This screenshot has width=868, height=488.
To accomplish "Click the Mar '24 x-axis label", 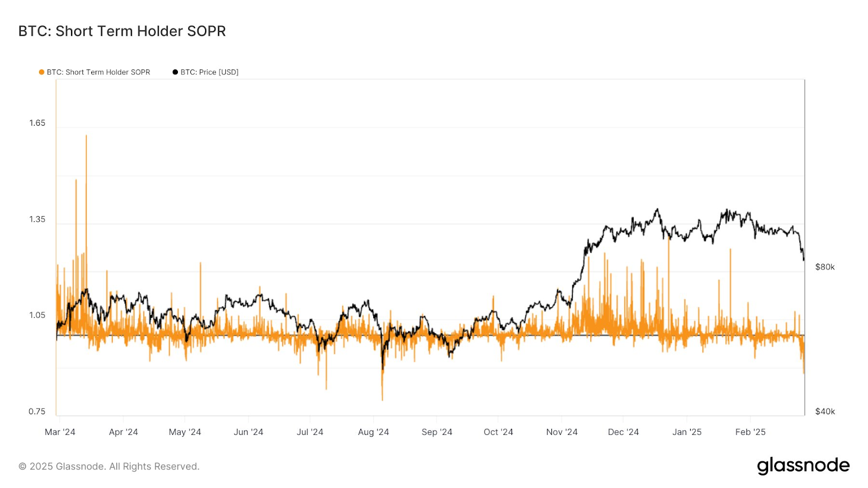I will point(60,432).
